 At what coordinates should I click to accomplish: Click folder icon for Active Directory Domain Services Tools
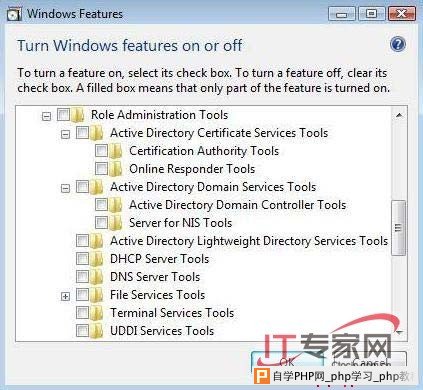tap(97, 187)
